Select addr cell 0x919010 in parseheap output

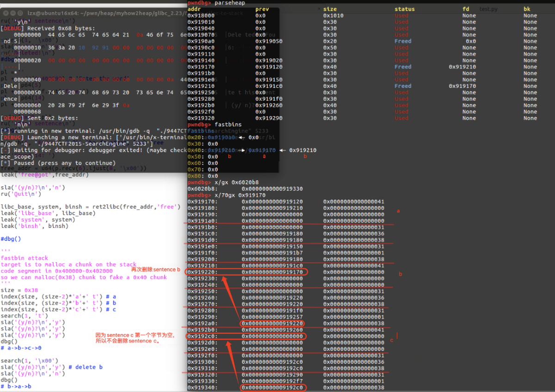click(200, 22)
